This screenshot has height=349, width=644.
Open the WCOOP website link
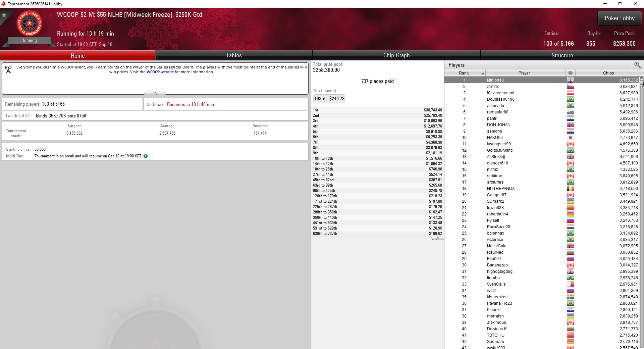[x=160, y=72]
